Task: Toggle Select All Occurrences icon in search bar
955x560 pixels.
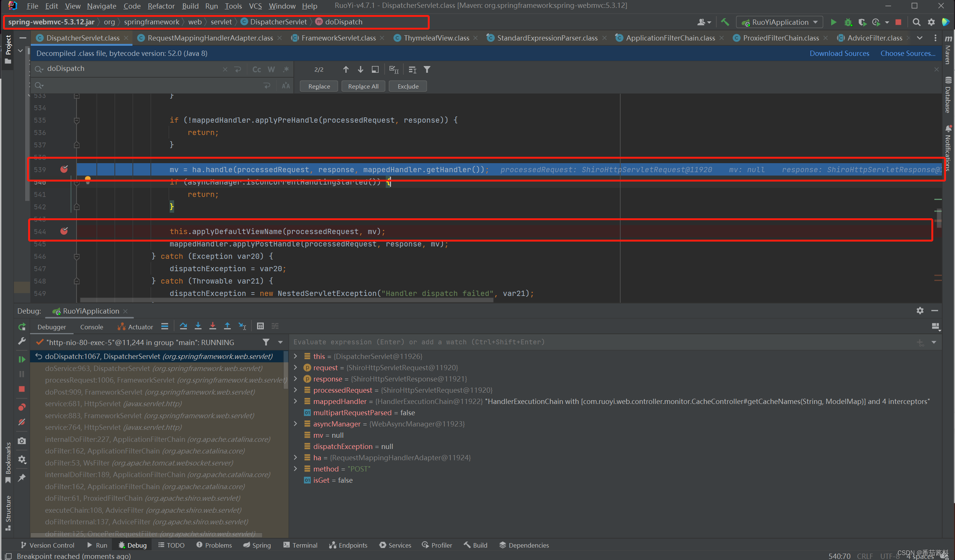Action: [394, 69]
